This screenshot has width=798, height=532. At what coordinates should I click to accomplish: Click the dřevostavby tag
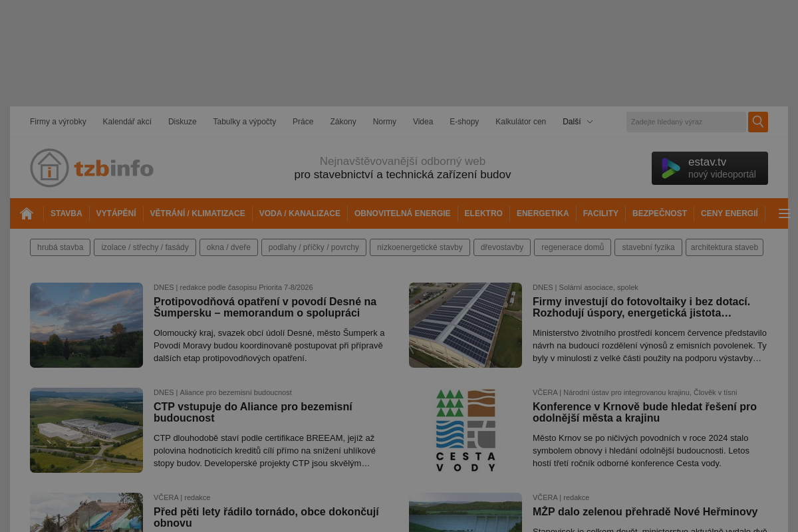(x=502, y=247)
